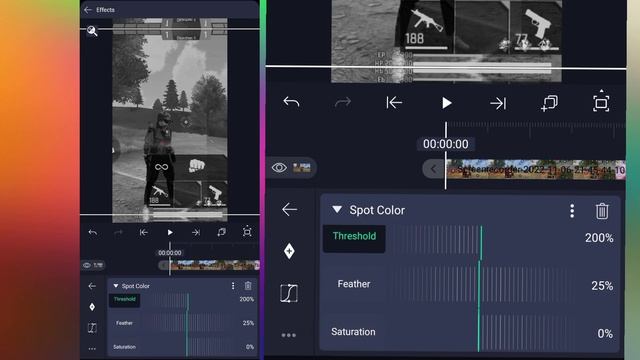The image size is (640, 360).
Task: Select the video clip on the left panel timeline
Action: pos(215,265)
